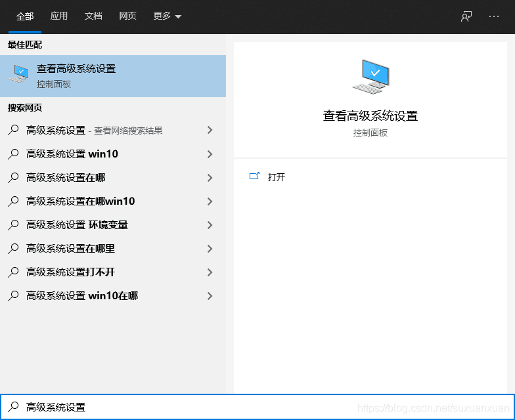This screenshot has height=420, width=515.
Task: Click magnifier icon in the search box
Action: (13, 407)
